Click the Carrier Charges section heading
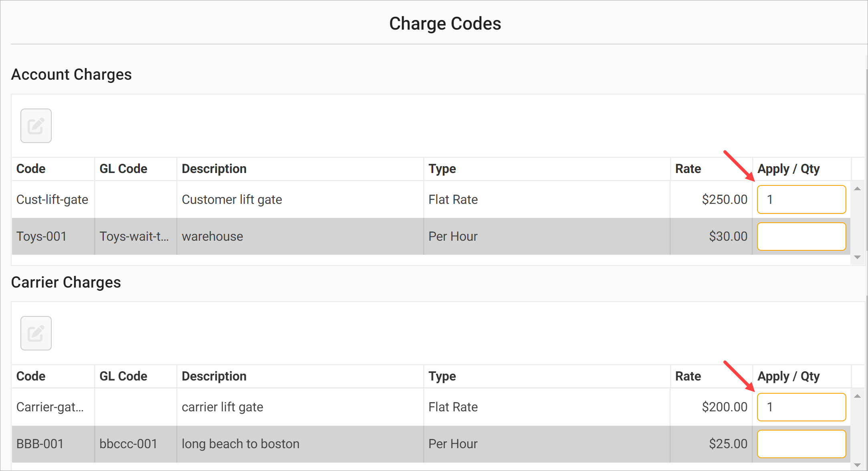868x471 pixels. coord(67,282)
